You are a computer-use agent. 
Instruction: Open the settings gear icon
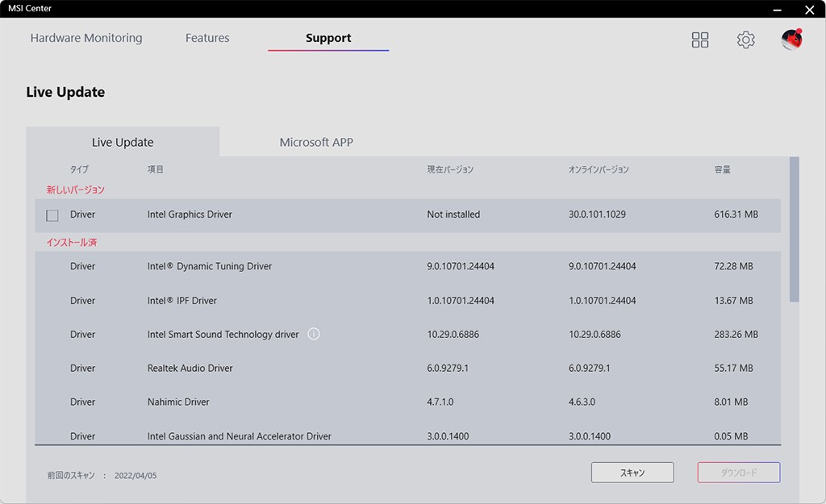[x=746, y=40]
